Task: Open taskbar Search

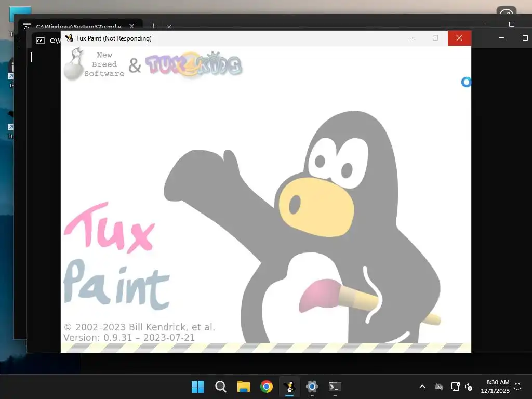Action: coord(220,387)
